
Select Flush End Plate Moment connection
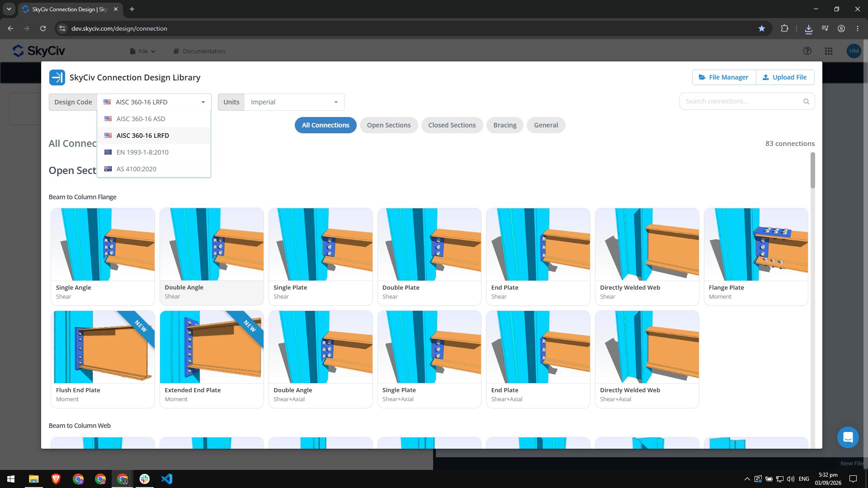pos(103,359)
